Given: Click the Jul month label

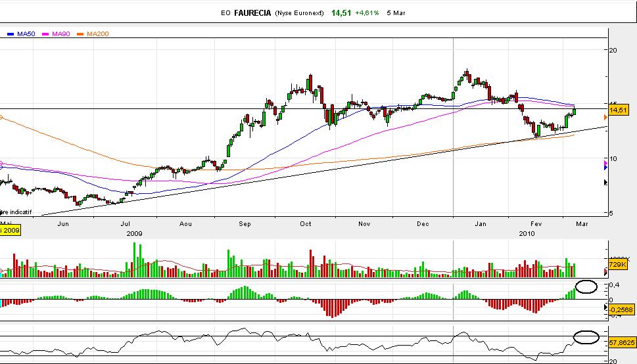Looking at the screenshot, I should pos(125,224).
